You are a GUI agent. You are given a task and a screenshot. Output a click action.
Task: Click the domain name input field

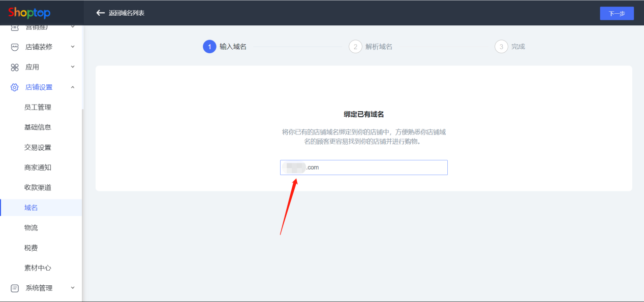click(x=376, y=167)
